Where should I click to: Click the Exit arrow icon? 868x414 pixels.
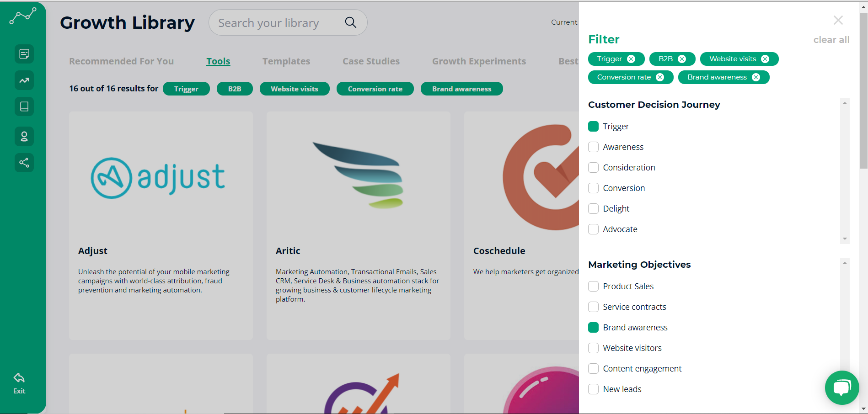19,378
